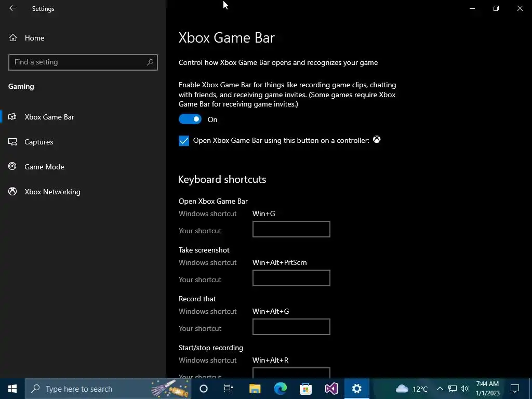Click the back arrow in Settings
This screenshot has width=532, height=399.
click(x=12, y=8)
